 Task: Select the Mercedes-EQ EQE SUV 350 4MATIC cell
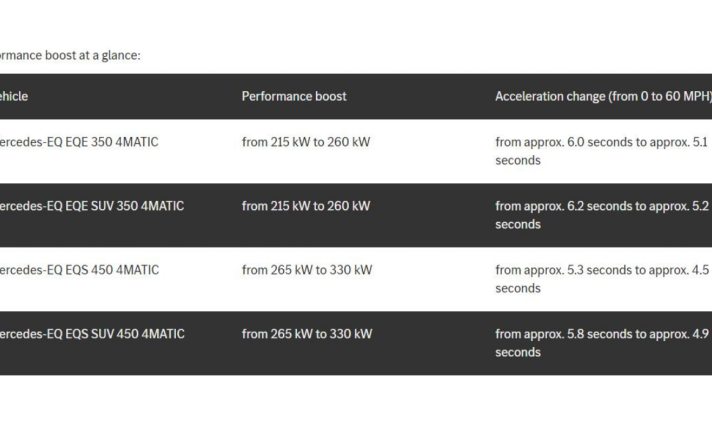[x=92, y=206]
